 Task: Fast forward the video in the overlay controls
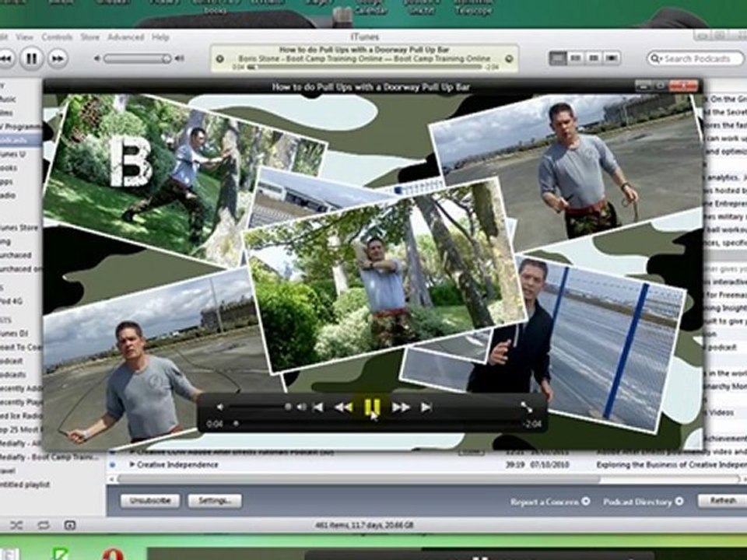[x=402, y=407]
